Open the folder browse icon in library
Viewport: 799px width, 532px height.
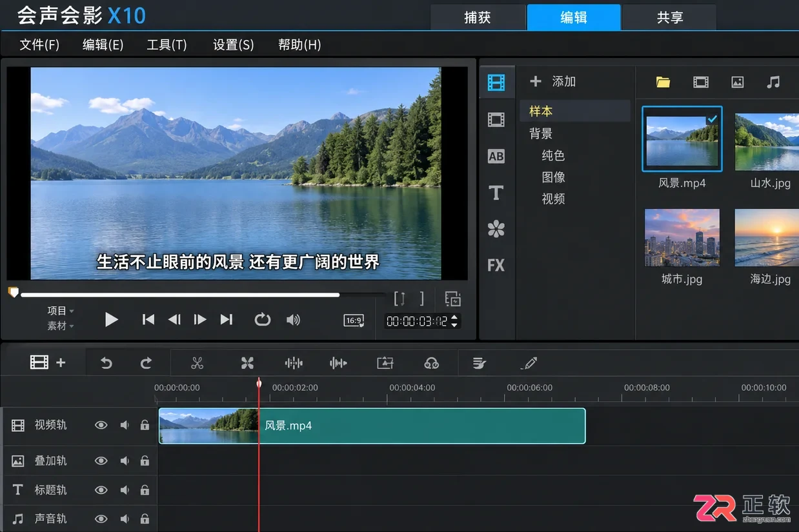(x=663, y=82)
